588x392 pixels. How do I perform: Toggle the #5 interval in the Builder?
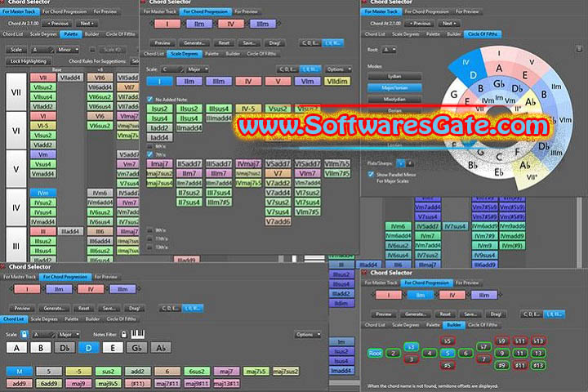pyautogui.click(x=447, y=365)
